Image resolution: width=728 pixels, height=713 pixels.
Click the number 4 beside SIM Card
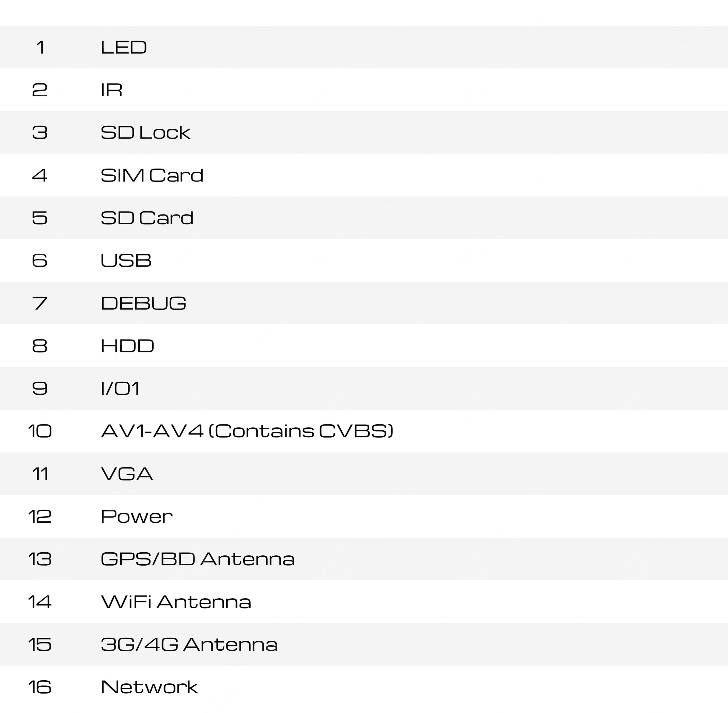40,176
